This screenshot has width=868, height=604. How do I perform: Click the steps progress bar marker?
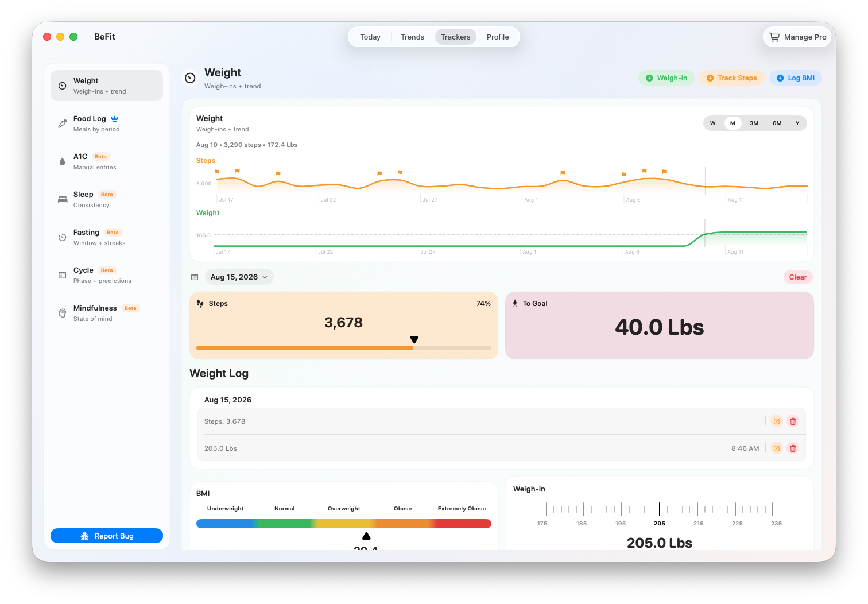pos(414,340)
